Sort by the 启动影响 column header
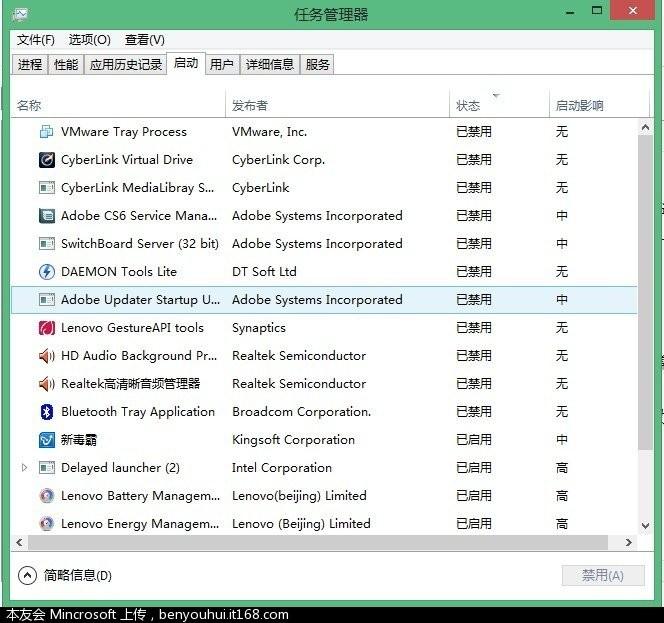This screenshot has height=623, width=664. [580, 105]
